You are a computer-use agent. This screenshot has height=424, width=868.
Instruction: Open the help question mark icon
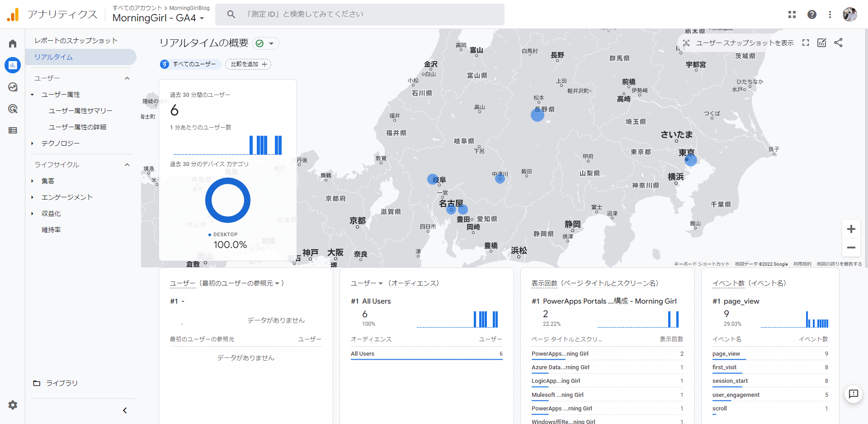click(812, 14)
